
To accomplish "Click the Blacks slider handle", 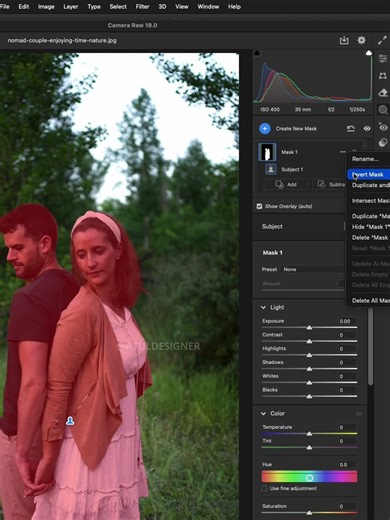I will point(309,397).
